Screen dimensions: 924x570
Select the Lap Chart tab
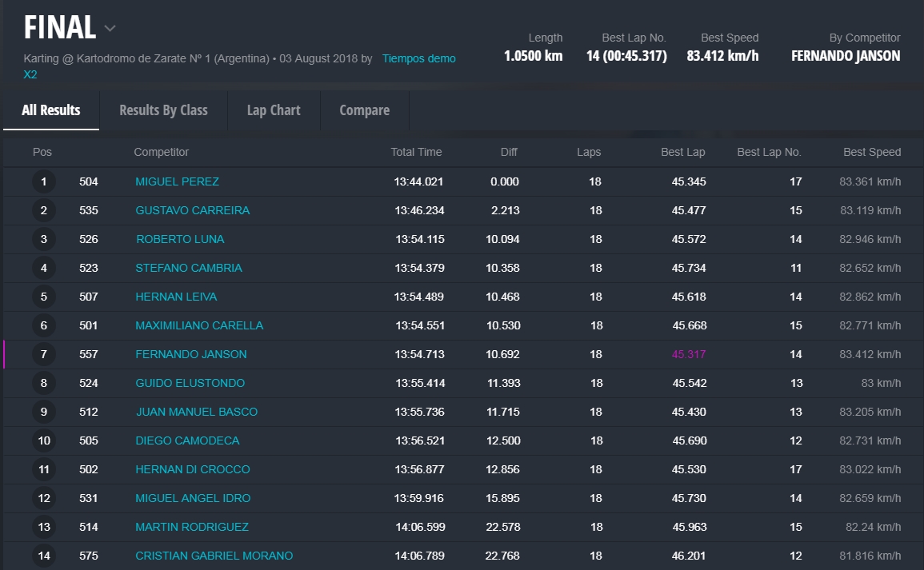tap(274, 110)
